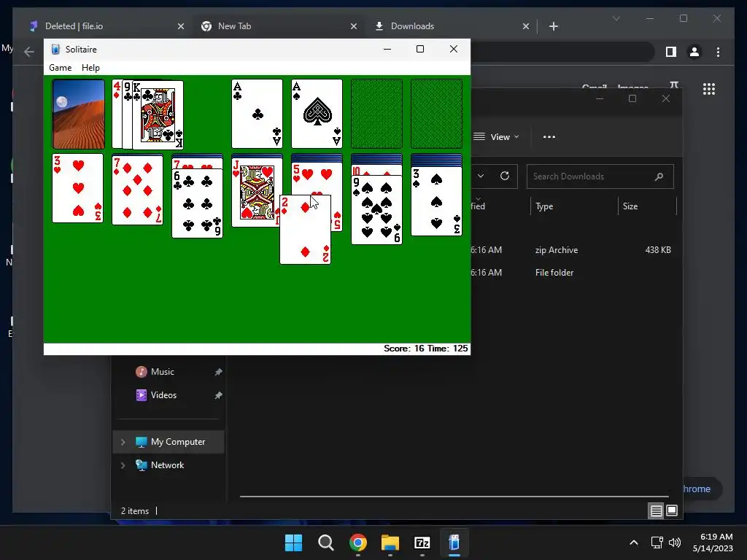
Task: Open Chrome three-dot menu
Action: tap(719, 52)
